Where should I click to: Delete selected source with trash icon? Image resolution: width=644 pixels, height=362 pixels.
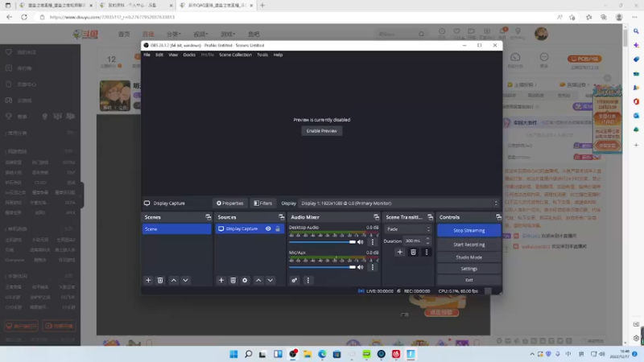[x=233, y=280]
